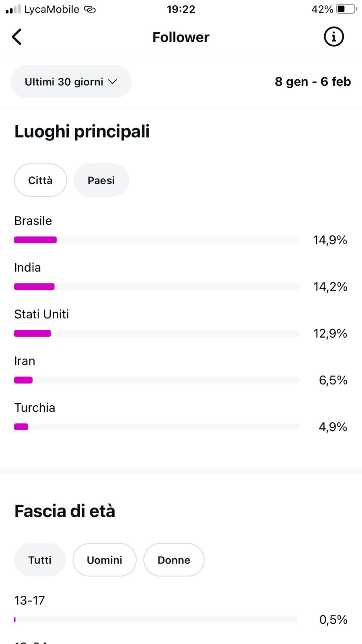Tap the Stati Uniti progress bar

click(157, 333)
